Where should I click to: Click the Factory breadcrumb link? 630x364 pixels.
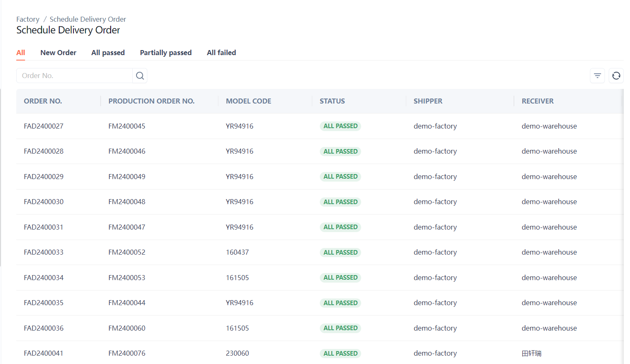click(x=28, y=19)
